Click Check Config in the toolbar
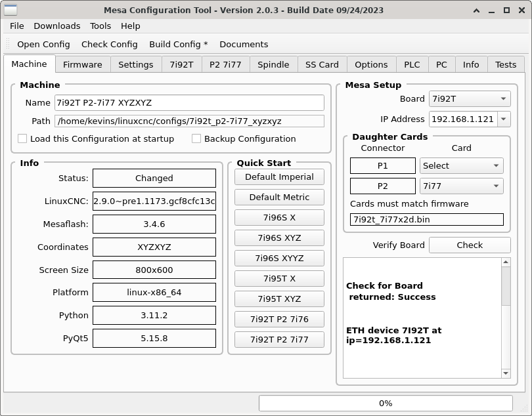 [x=109, y=45]
